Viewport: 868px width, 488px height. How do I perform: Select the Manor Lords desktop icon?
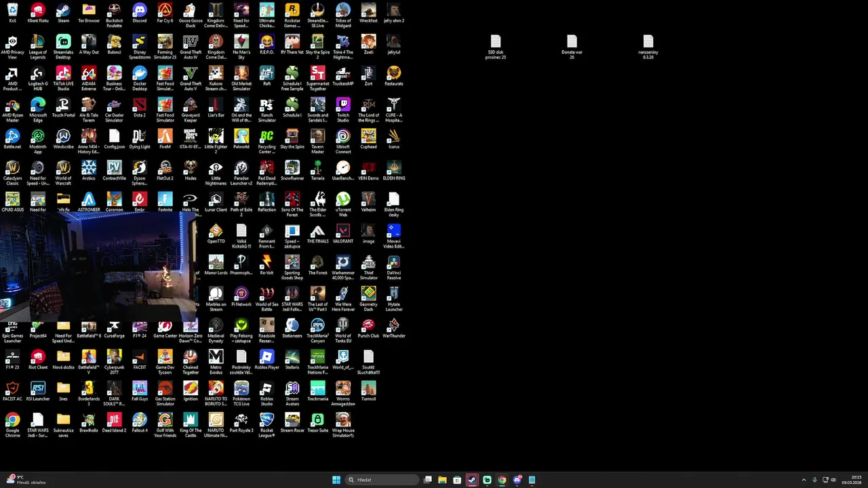[216, 266]
